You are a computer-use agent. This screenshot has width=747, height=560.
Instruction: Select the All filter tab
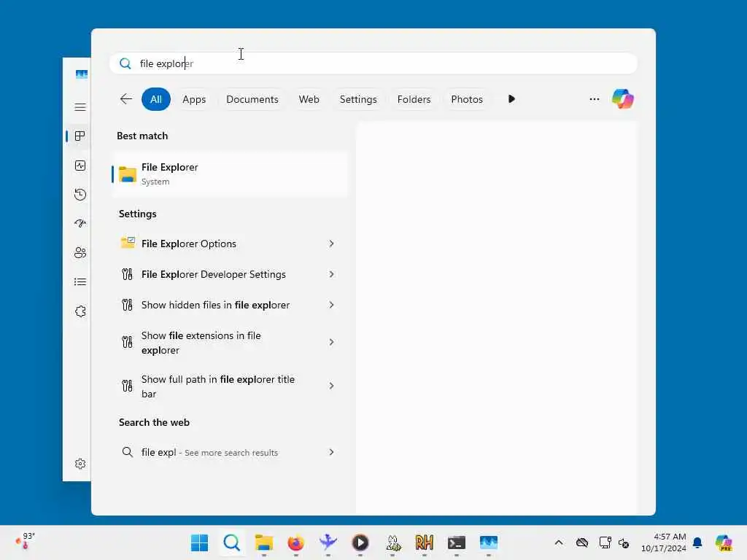click(x=156, y=99)
